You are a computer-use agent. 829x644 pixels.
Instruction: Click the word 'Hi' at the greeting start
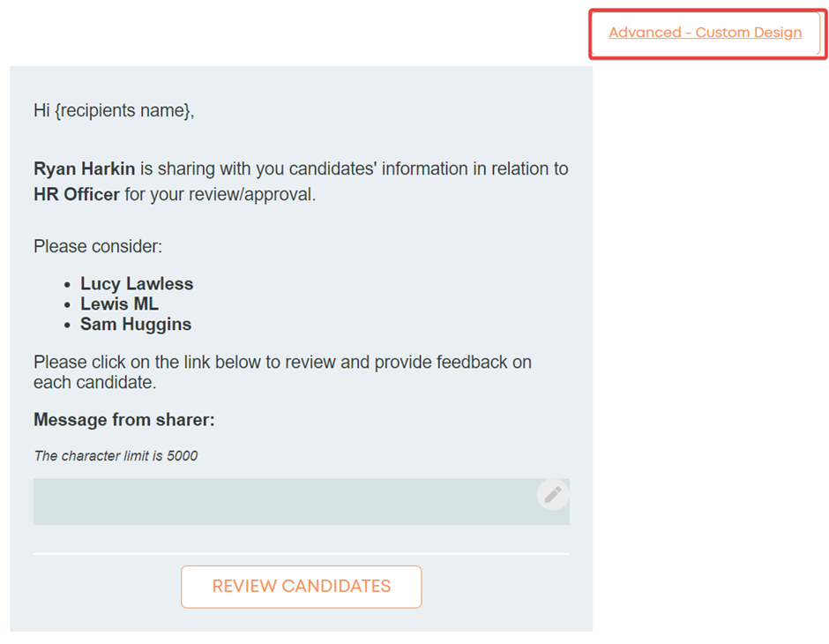pos(41,110)
